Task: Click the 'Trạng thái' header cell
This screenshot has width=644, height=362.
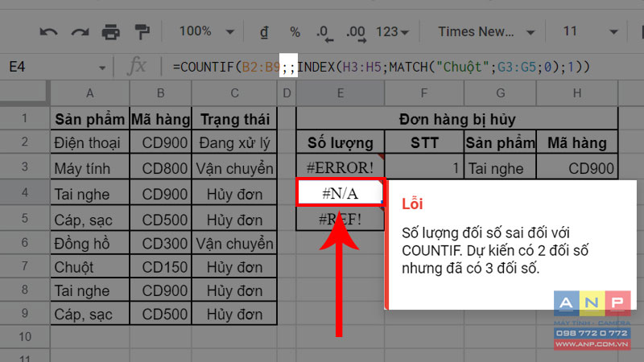Action: tap(234, 119)
